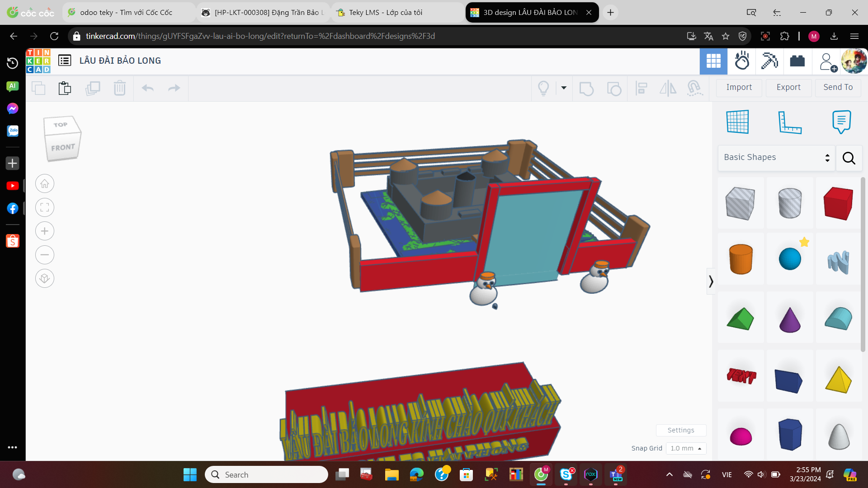
Task: Show hidden system tray icons
Action: coord(670,474)
